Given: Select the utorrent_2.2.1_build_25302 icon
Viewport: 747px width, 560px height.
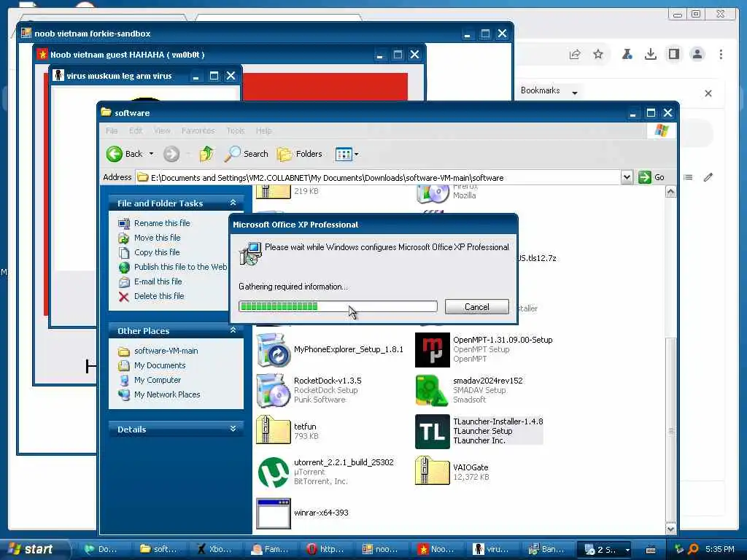Looking at the screenshot, I should pyautogui.click(x=273, y=472).
